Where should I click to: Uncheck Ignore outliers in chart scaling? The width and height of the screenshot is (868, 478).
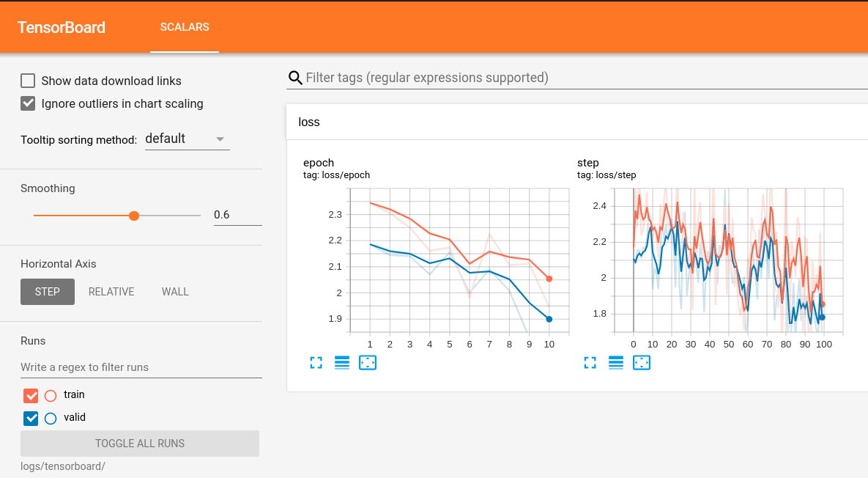[x=28, y=103]
